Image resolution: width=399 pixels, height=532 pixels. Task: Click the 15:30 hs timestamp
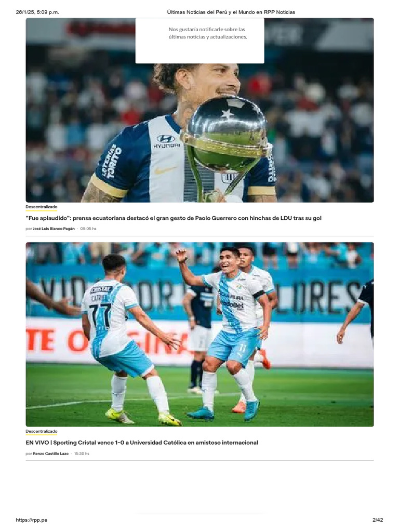pos(82,454)
